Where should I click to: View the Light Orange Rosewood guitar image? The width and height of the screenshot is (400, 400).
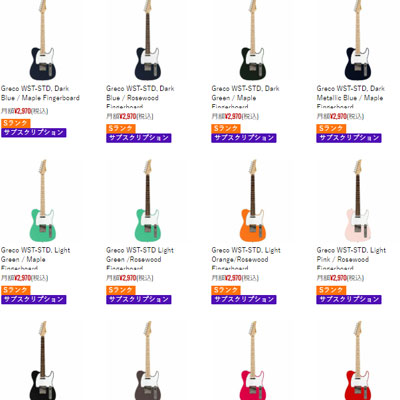253,200
